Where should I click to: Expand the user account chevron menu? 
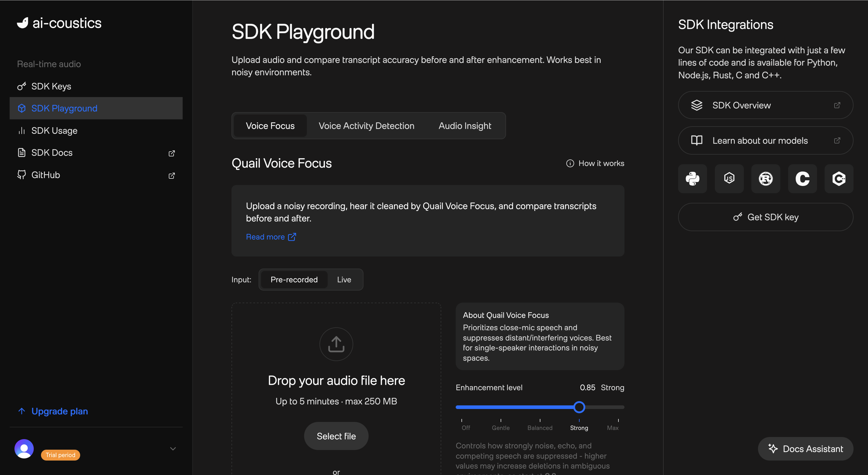coord(173,449)
